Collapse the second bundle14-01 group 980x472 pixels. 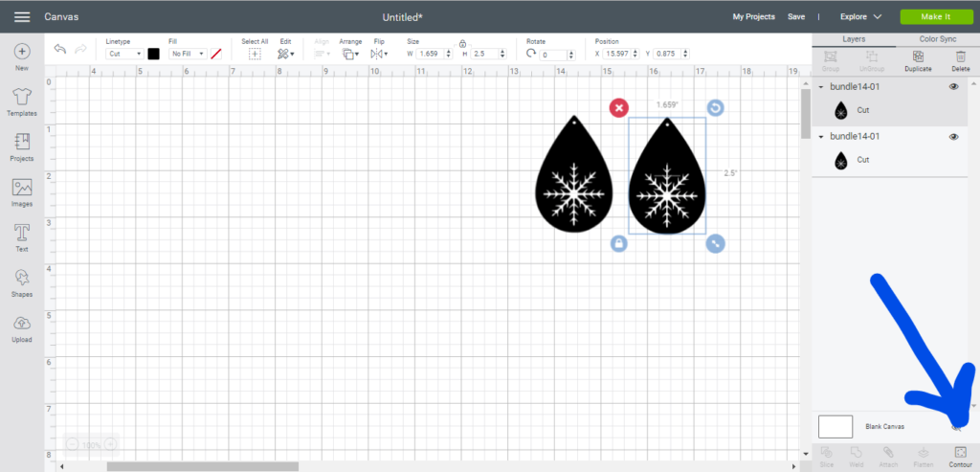(820, 137)
